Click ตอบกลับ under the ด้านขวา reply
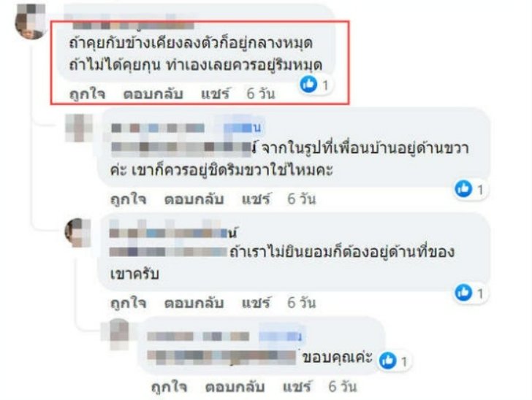The width and height of the screenshot is (532, 400). click(x=194, y=199)
